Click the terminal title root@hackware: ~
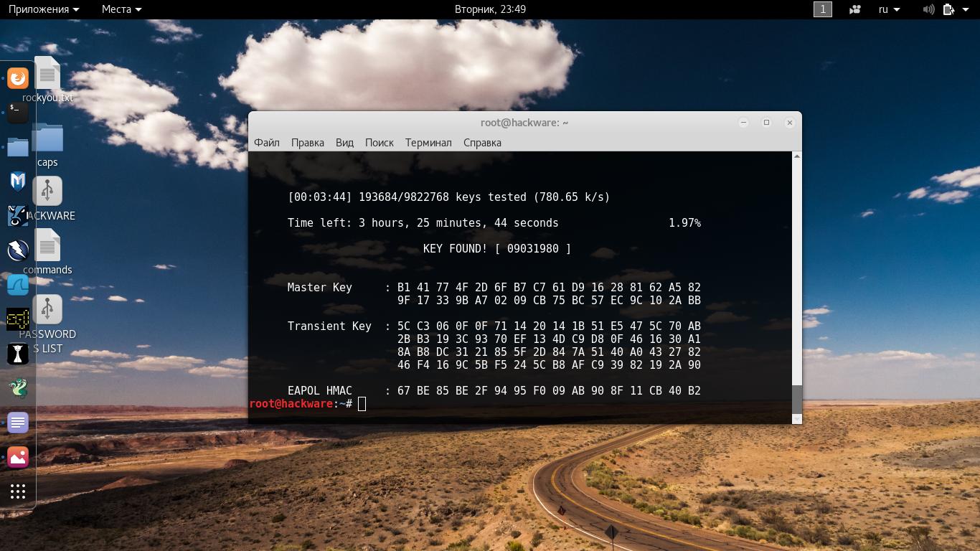 [524, 123]
